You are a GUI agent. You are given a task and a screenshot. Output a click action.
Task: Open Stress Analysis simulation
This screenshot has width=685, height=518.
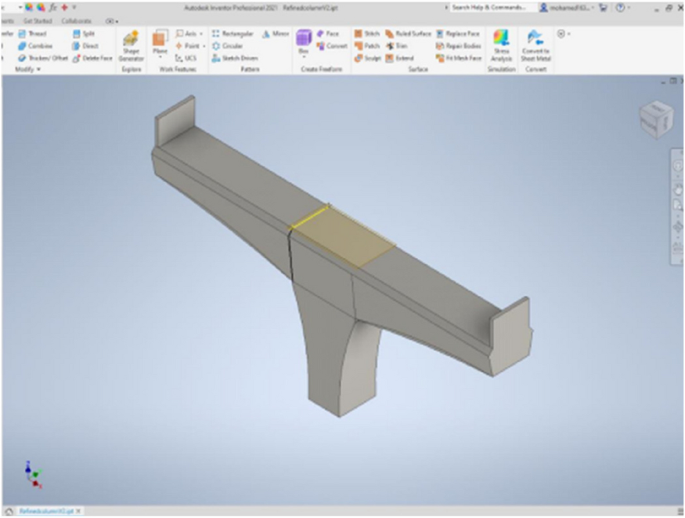[x=501, y=45]
